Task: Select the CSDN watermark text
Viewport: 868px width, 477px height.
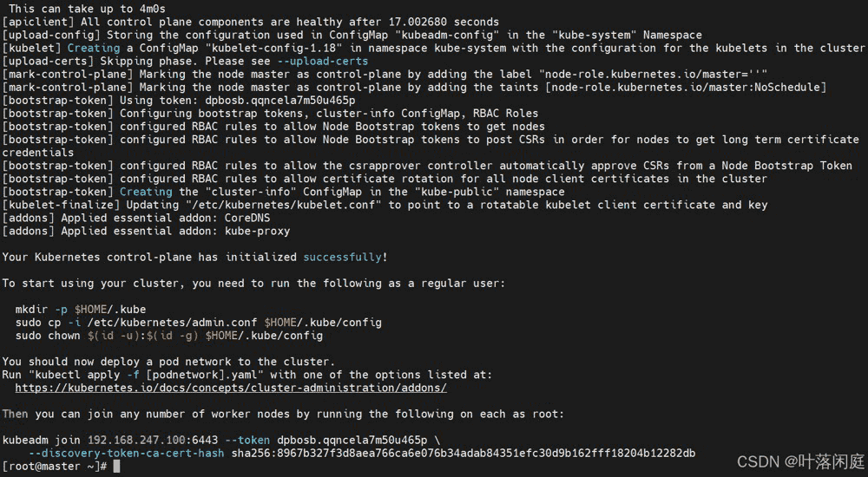Action: coord(800,461)
